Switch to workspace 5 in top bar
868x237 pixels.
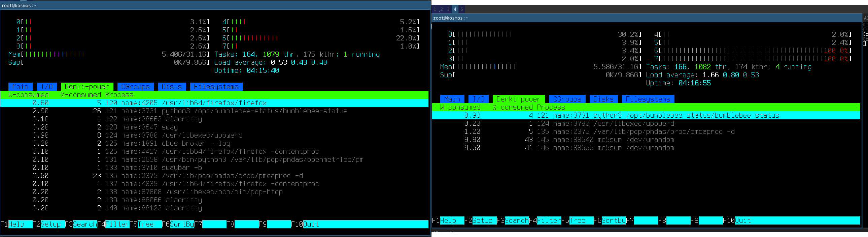coord(462,9)
